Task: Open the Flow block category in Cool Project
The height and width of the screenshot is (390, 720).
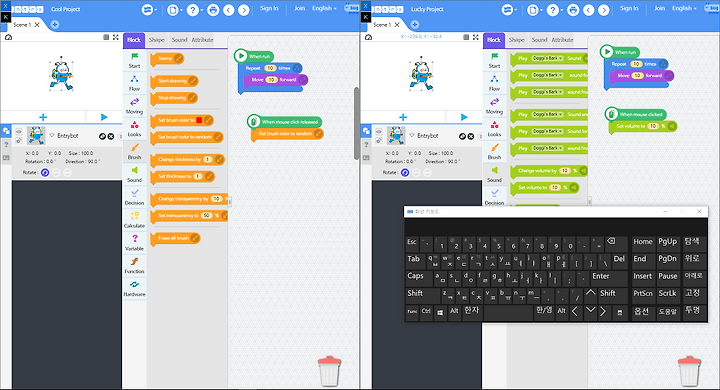Action: click(x=135, y=83)
